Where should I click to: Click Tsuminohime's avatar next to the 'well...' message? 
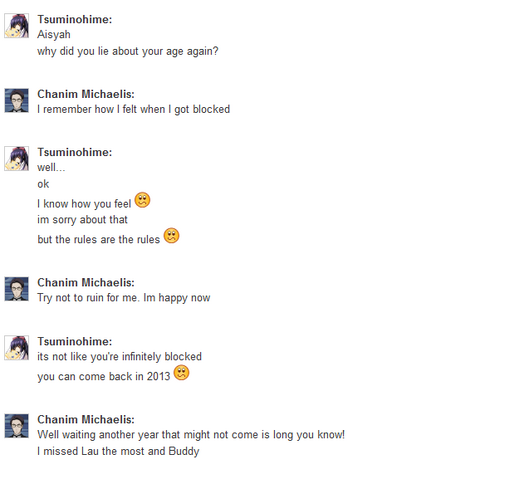(17, 159)
